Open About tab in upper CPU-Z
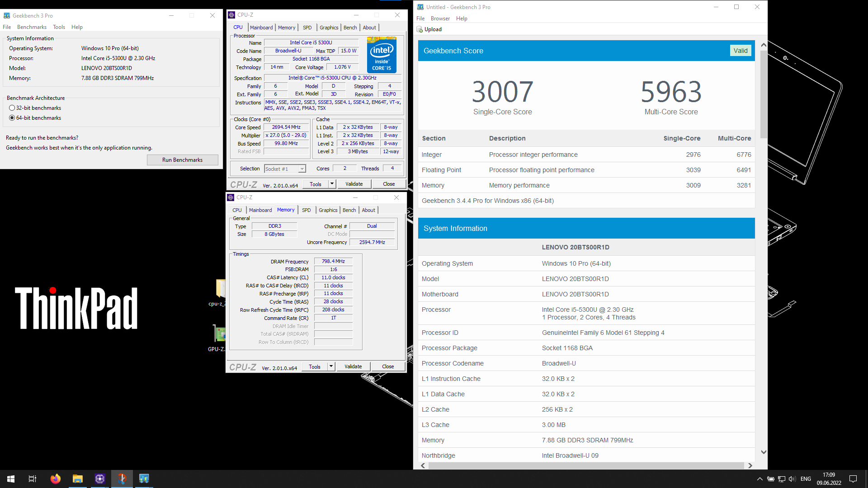The image size is (868, 488). pyautogui.click(x=369, y=28)
